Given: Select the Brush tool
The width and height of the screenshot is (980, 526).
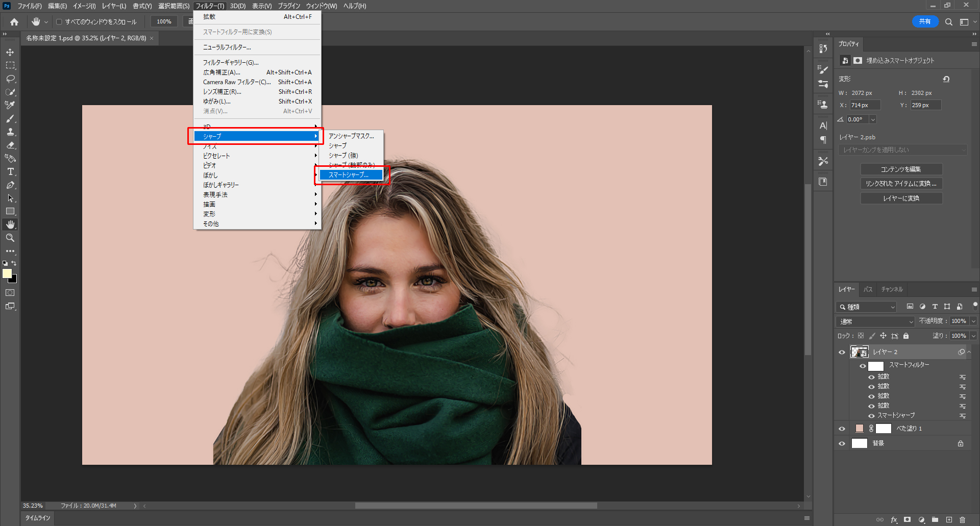Looking at the screenshot, I should coord(10,118).
